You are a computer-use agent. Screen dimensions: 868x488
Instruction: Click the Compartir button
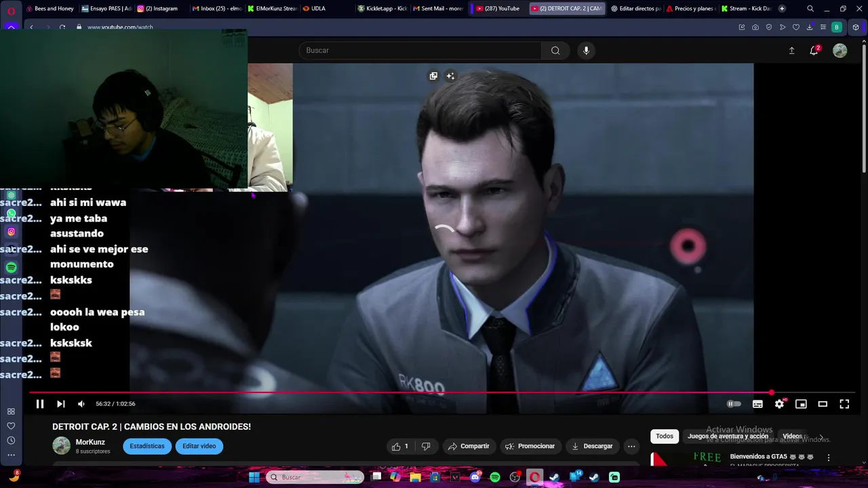[x=468, y=446]
